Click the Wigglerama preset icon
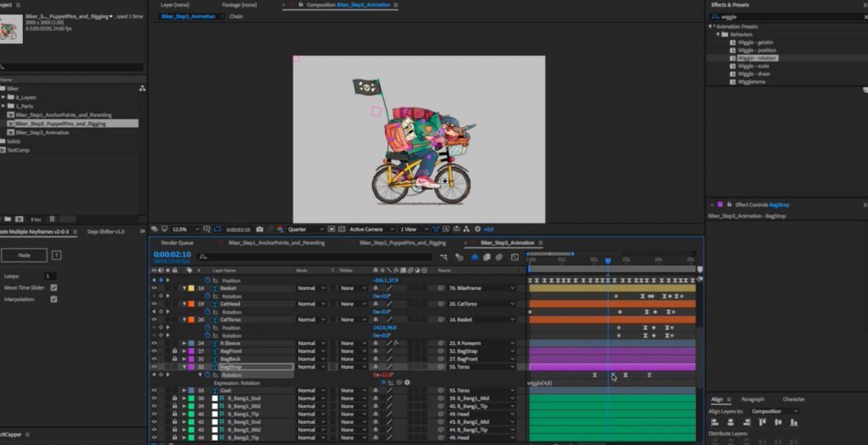This screenshot has height=445, width=868. (x=732, y=82)
